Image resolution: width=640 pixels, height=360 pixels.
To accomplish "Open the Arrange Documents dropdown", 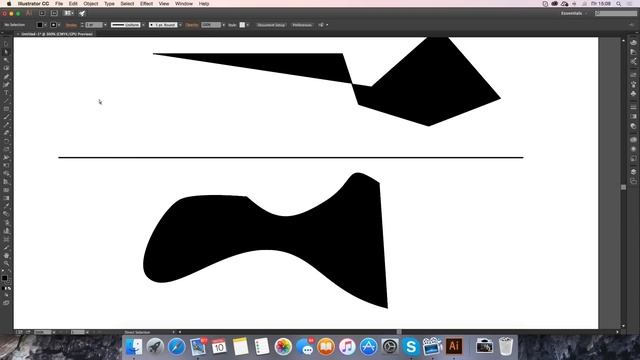I will (69, 13).
